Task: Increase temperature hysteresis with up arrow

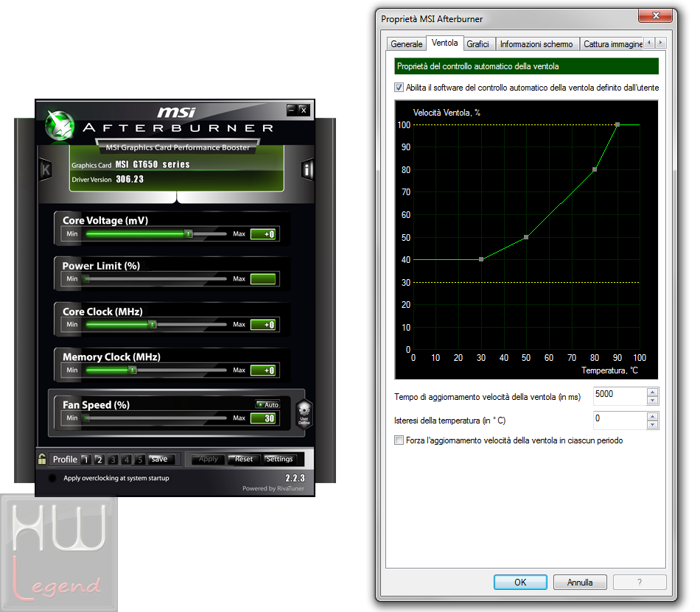Action: [x=652, y=417]
